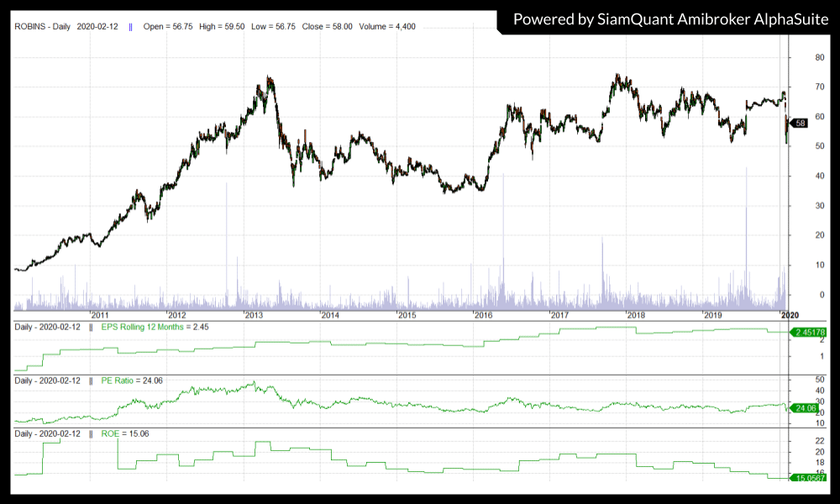This screenshot has width=840, height=504.
Task: Click the separator marker in the PE Ratio pane header
Action: coord(91,381)
